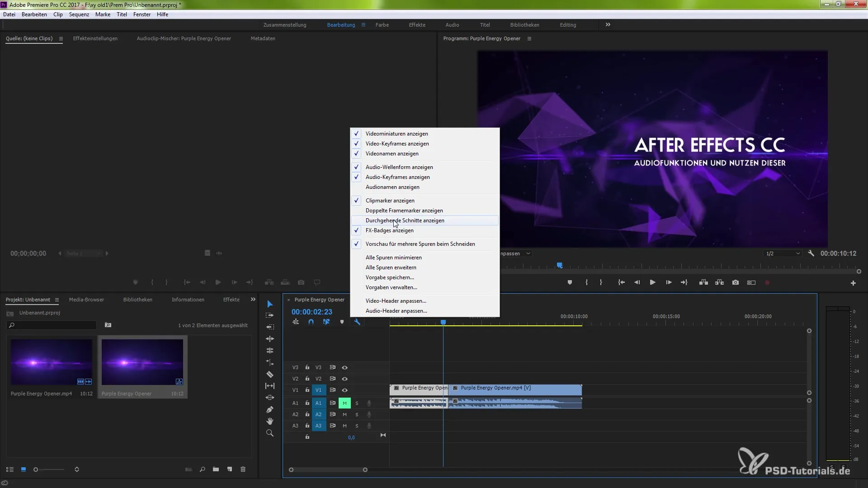Toggle Video-Keyframes anzeigen option
The image size is (868, 488).
(x=425, y=144)
